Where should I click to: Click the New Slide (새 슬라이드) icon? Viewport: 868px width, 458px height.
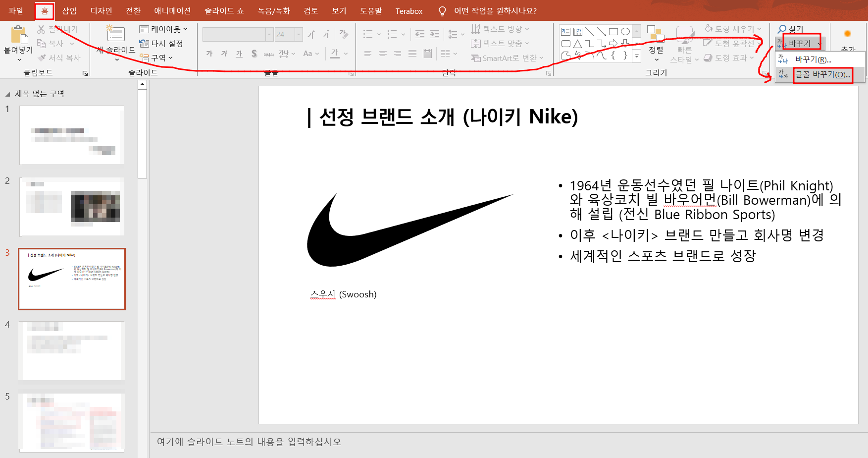pos(115,33)
